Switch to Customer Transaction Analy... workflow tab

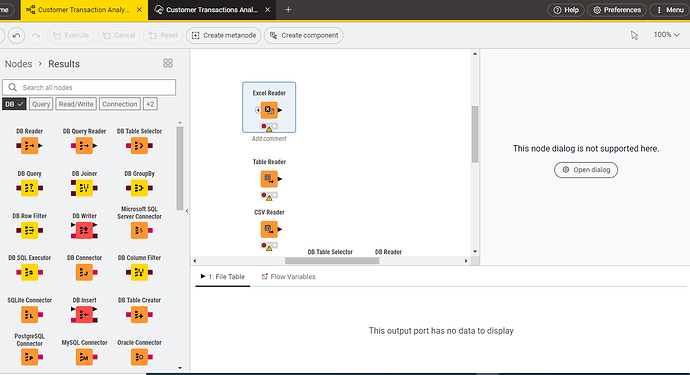tap(84, 10)
